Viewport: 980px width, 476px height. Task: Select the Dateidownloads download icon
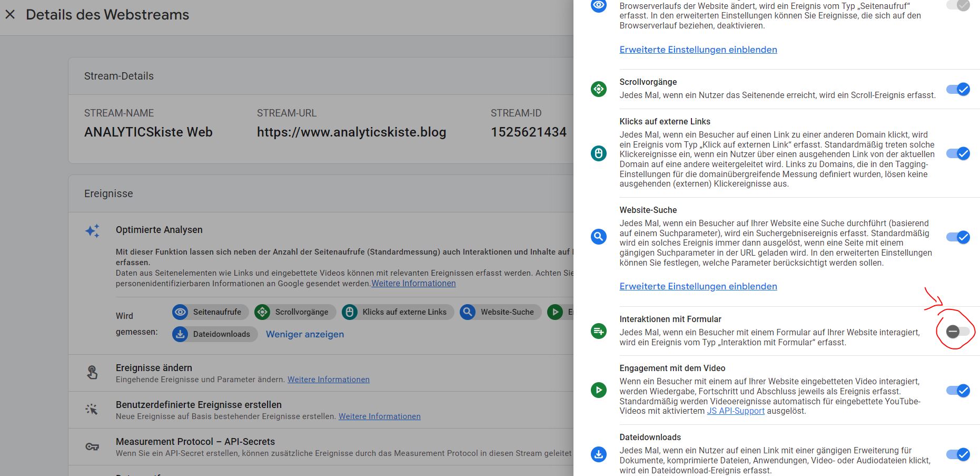coord(598,453)
